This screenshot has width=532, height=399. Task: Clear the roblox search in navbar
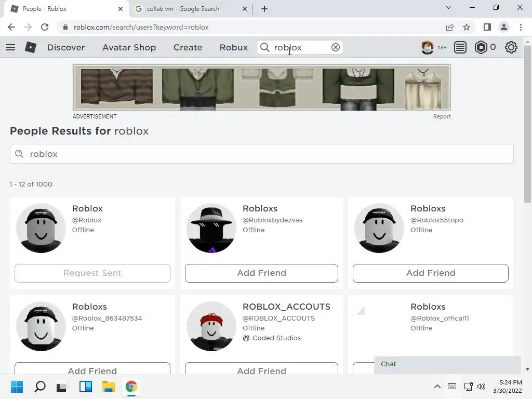point(336,47)
